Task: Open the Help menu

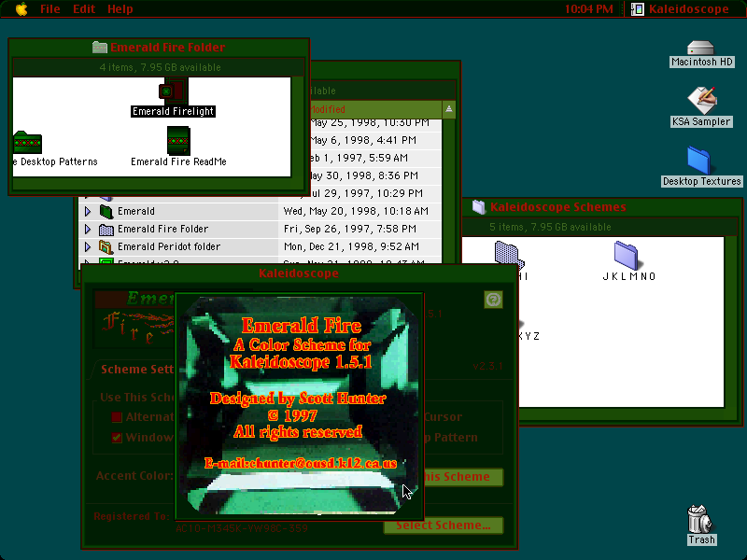Action: (x=120, y=9)
